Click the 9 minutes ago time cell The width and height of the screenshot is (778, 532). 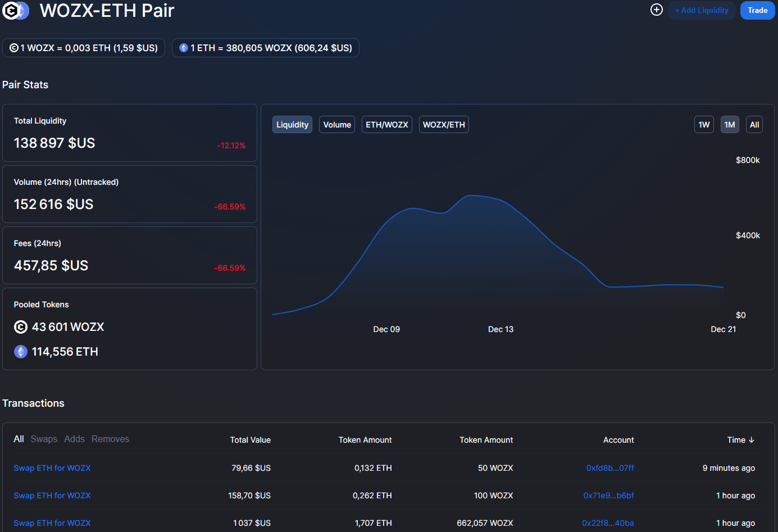pyautogui.click(x=729, y=468)
